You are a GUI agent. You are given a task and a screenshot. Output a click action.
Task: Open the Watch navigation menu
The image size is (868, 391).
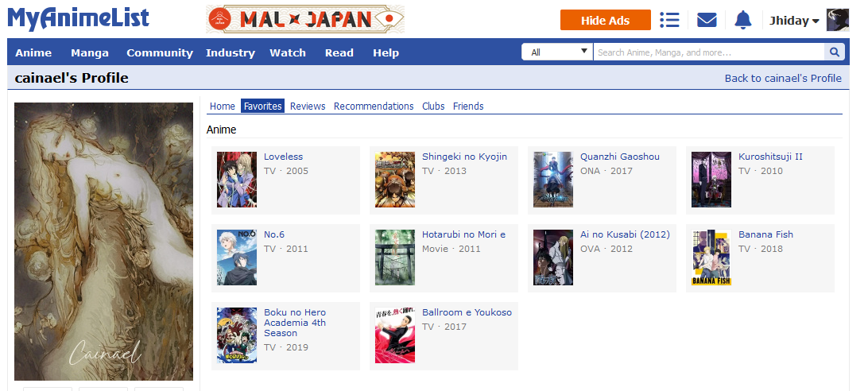(x=287, y=52)
